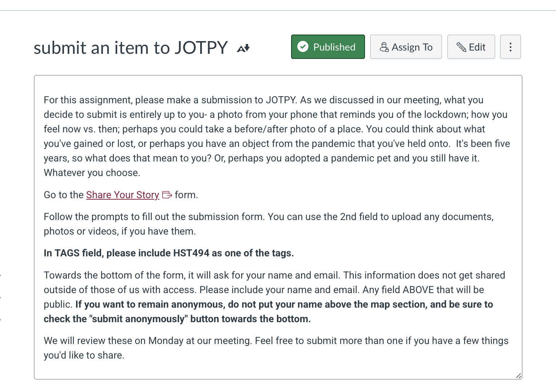Toggle the Published status button
The image size is (556, 392).
point(328,47)
